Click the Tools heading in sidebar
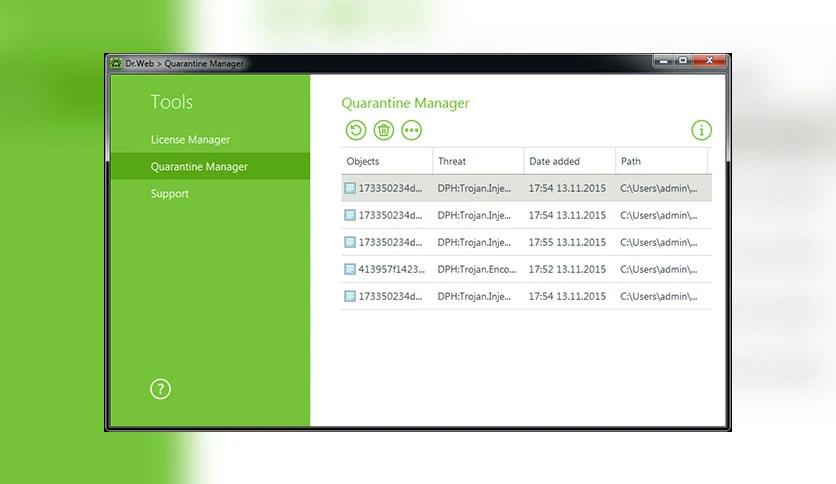This screenshot has width=836, height=484. [x=171, y=102]
